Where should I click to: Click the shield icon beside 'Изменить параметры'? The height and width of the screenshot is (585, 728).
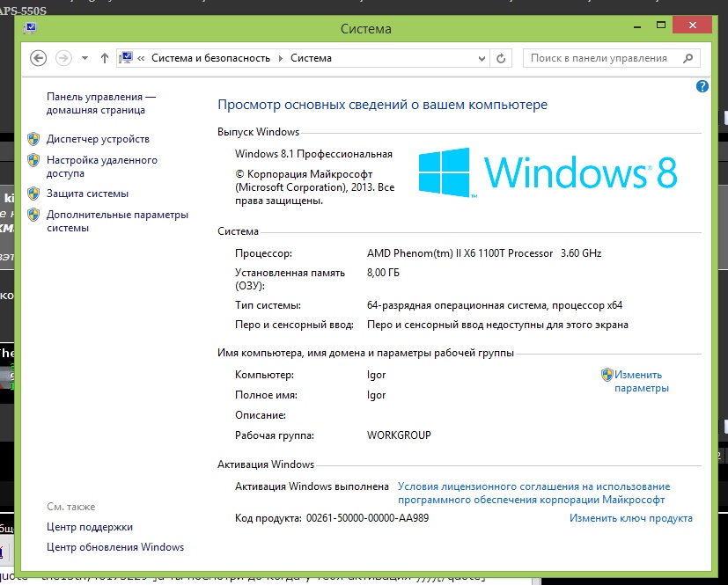[x=607, y=375]
